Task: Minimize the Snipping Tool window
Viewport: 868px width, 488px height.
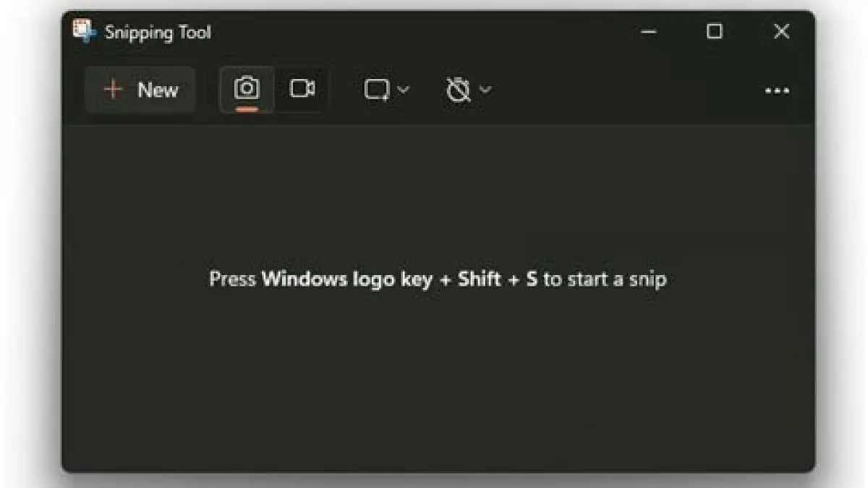Action: click(649, 31)
